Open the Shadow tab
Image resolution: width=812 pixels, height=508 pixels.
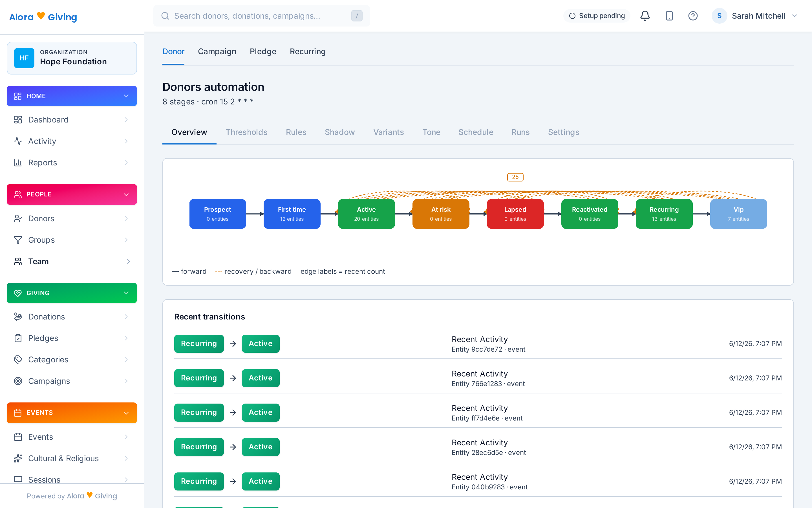pos(339,132)
